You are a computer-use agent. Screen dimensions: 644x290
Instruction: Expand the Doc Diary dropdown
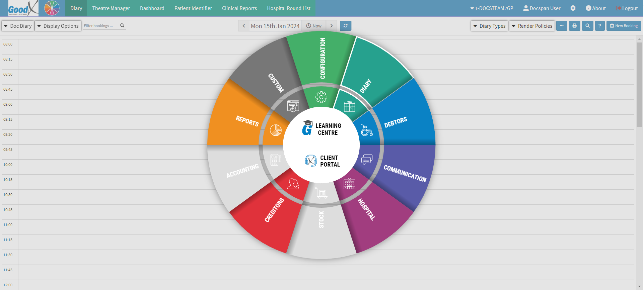pos(18,26)
